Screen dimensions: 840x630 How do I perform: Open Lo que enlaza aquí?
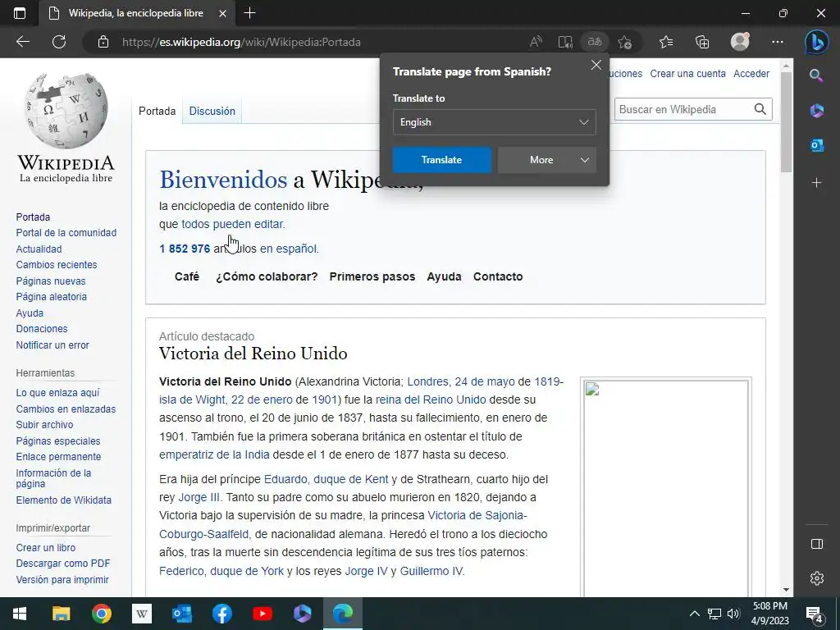(58, 393)
